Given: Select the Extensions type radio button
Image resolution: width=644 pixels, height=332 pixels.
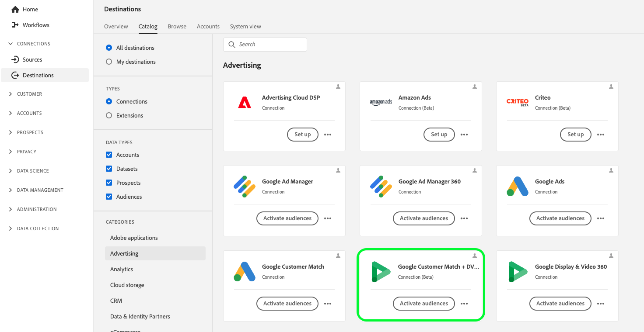Looking at the screenshot, I should pos(109,115).
